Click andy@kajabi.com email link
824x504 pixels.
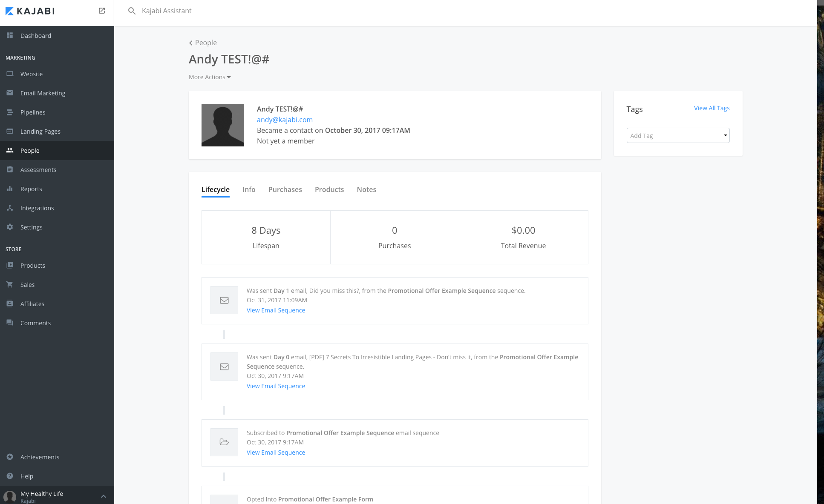tap(285, 120)
